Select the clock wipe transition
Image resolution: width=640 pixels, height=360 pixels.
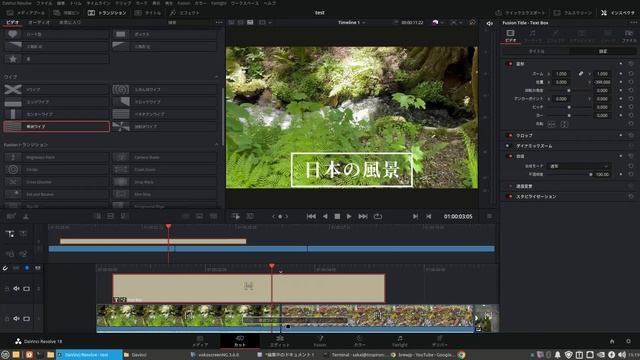tap(164, 102)
